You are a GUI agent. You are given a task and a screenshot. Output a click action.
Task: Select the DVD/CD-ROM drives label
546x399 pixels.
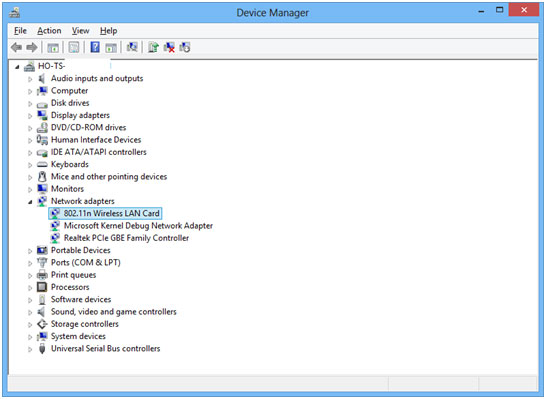click(x=88, y=127)
